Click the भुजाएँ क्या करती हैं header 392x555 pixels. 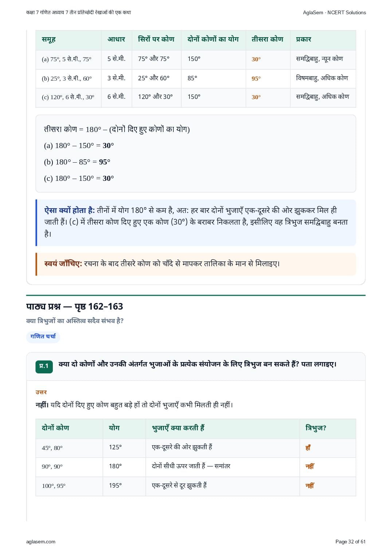(x=178, y=428)
